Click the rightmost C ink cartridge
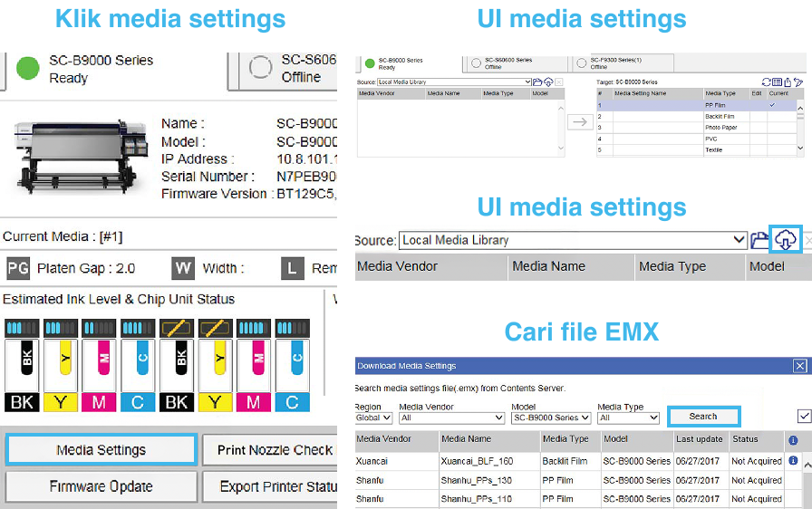Image resolution: width=812 pixels, height=509 pixels. (x=293, y=375)
